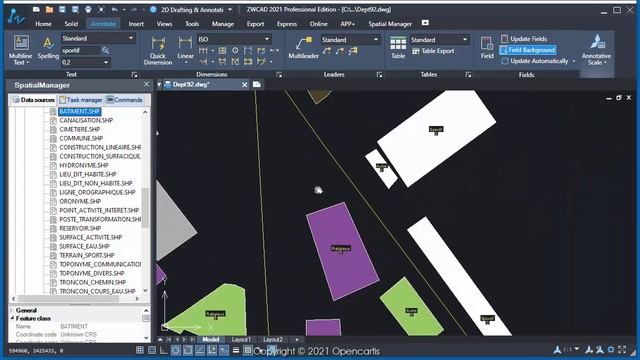
Task: Click Update Automatically
Action: pyautogui.click(x=535, y=61)
